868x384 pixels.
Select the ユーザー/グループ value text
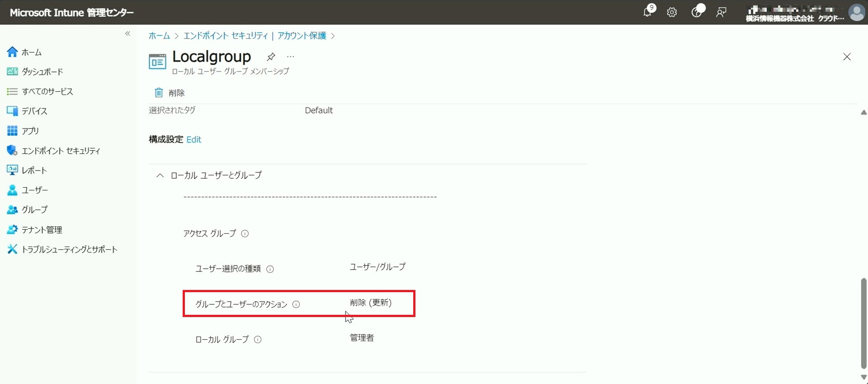coord(377,267)
